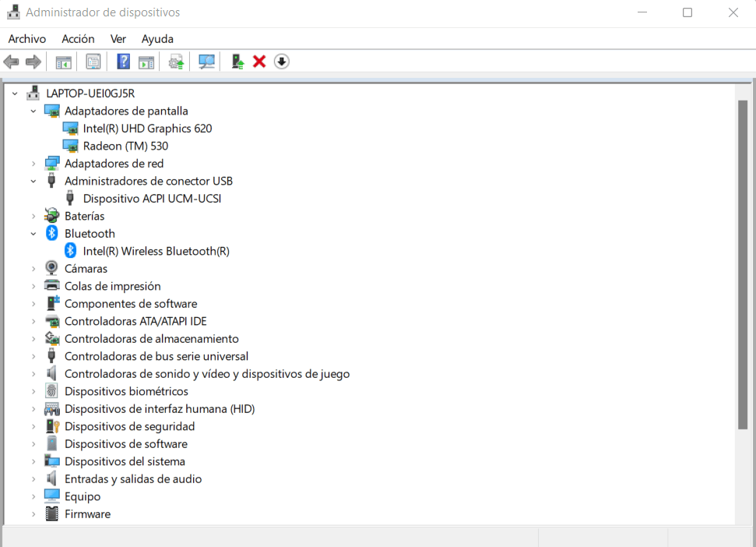
Task: Select Radeon (TM) 530 text
Action: (125, 146)
